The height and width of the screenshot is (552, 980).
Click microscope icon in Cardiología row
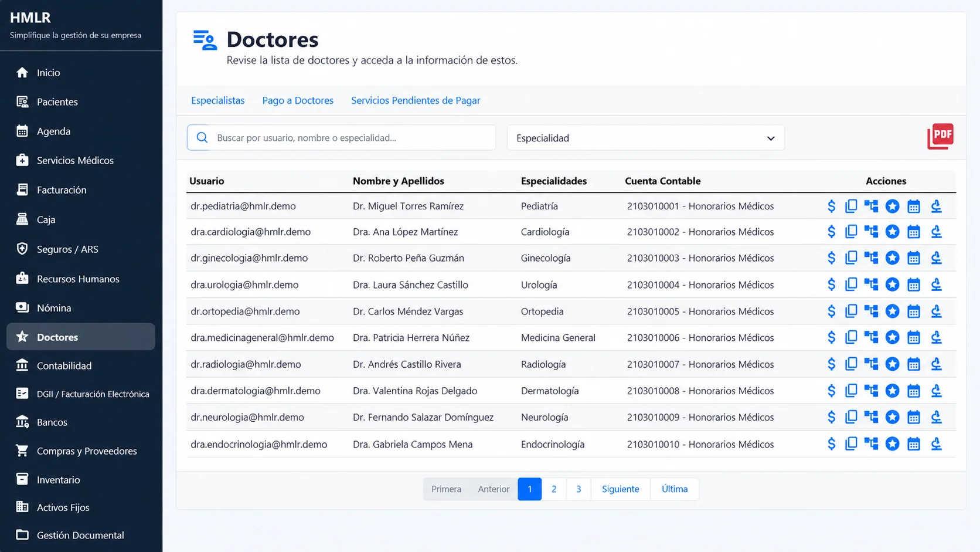[936, 232]
